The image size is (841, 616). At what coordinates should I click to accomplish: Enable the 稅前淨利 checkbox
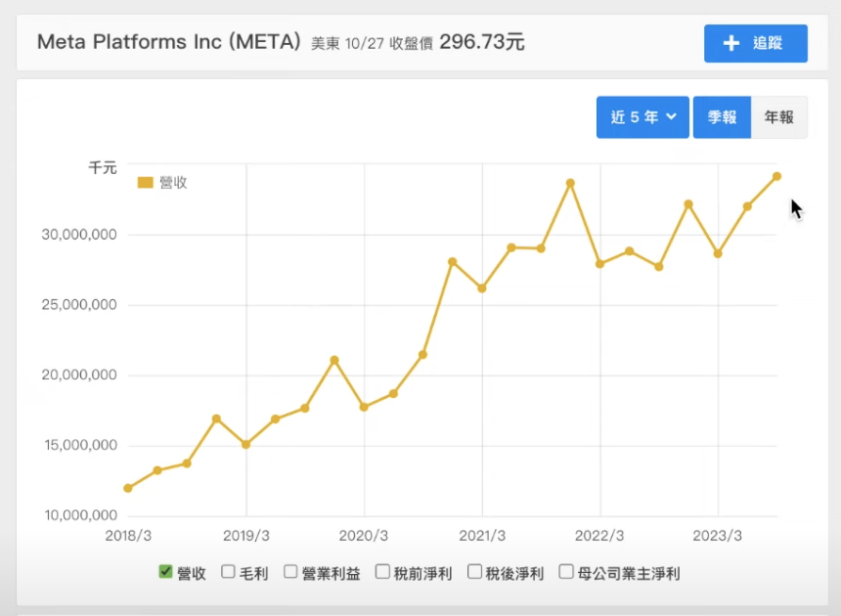(382, 571)
